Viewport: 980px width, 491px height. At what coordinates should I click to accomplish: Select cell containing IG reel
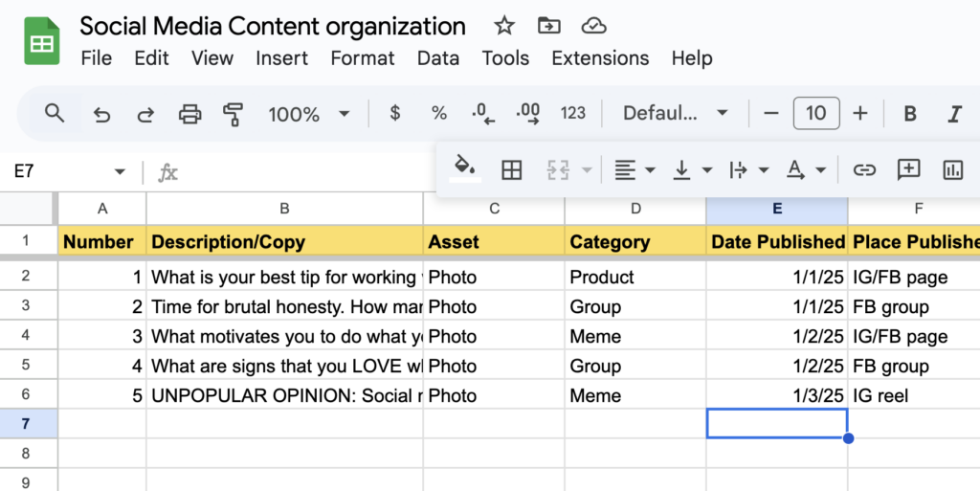point(914,395)
